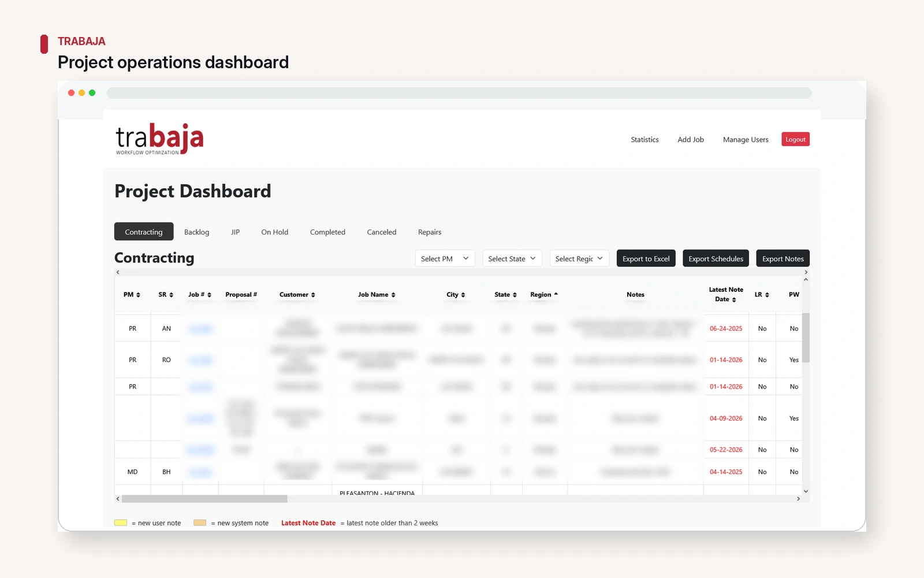Open Manage Users
924x578 pixels.
pos(746,139)
